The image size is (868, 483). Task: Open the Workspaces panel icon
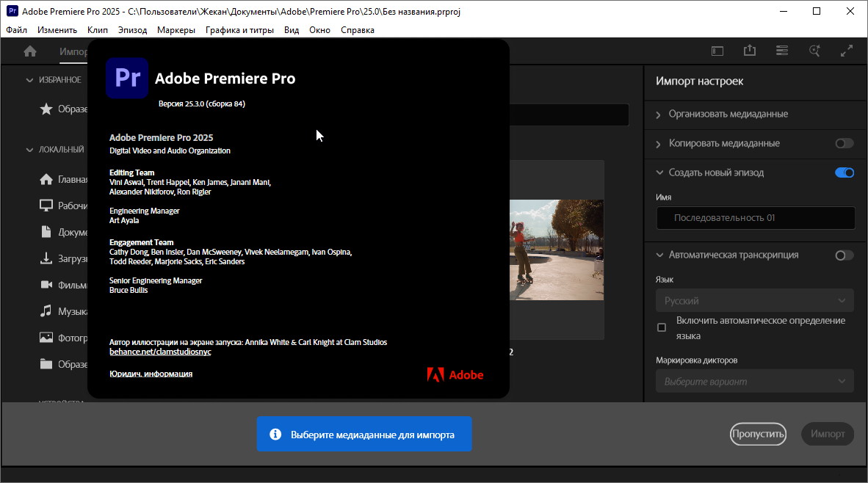pyautogui.click(x=717, y=51)
